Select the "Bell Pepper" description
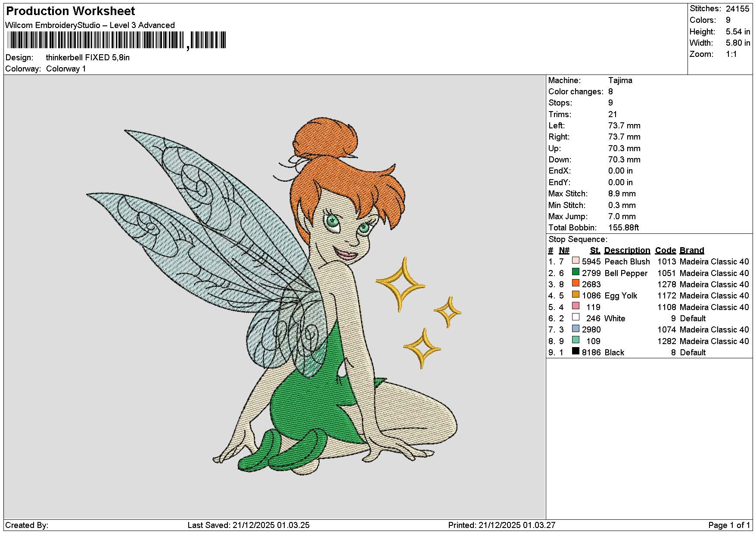Viewport: 756px width, 534px height. pos(626,273)
